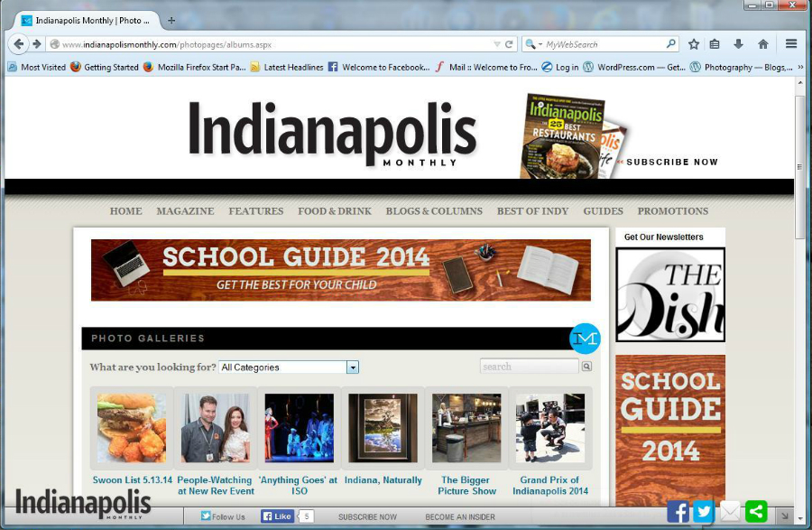Open the Firefox hamburger menu
The width and height of the screenshot is (812, 530).
click(x=791, y=43)
